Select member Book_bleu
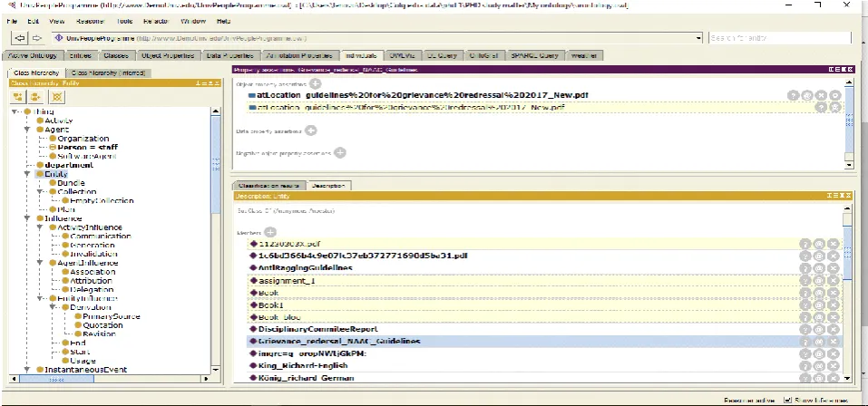Screen dimensions: 868x406 (279, 317)
